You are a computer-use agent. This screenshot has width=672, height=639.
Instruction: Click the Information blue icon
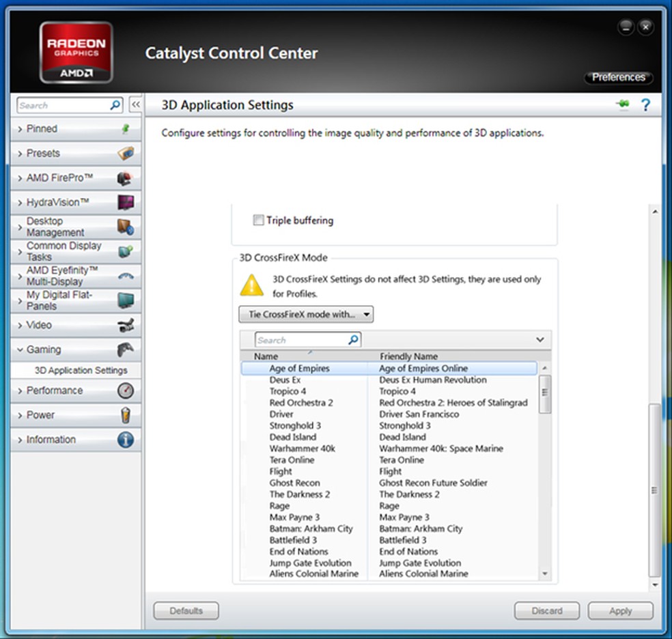tap(124, 440)
